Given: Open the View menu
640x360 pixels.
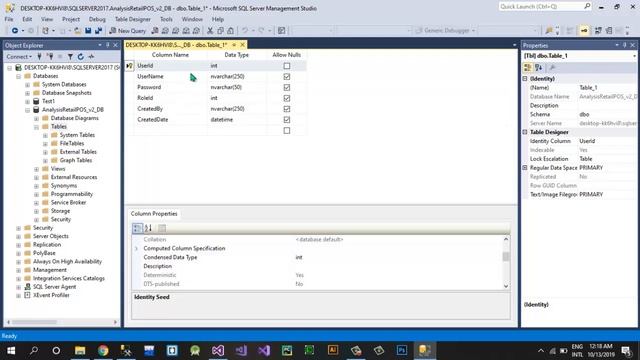Looking at the screenshot, I should click(47, 19).
